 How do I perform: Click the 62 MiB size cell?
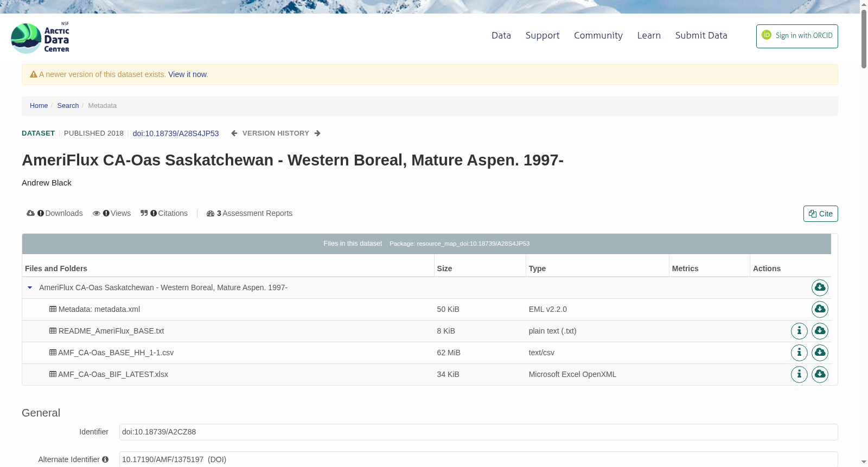pos(480,353)
